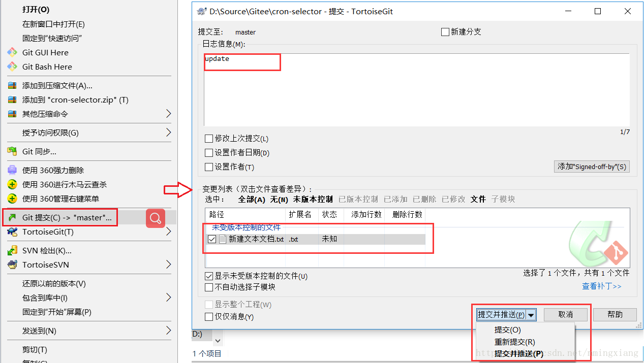Click the SVN 检出 icon

12,250
